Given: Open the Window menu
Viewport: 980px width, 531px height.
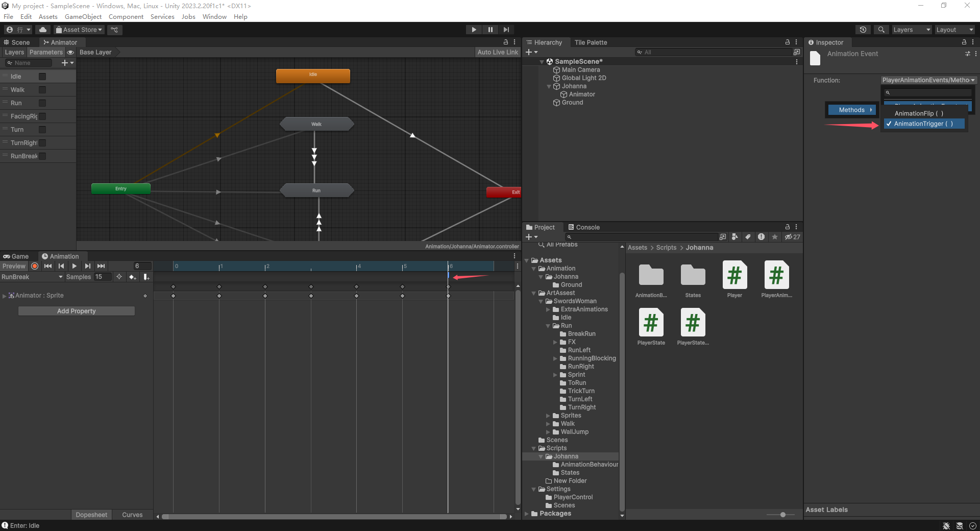Looking at the screenshot, I should 214,17.
